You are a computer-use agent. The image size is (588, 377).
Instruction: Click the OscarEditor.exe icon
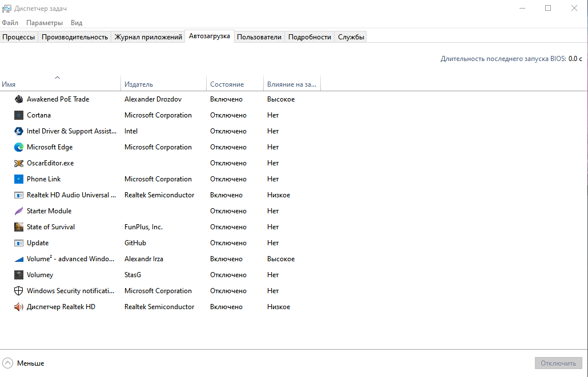19,163
